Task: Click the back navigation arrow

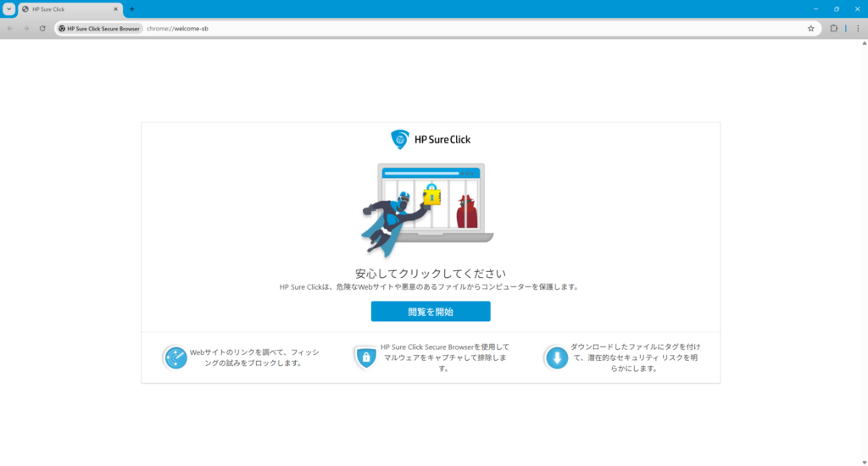Action: [9, 28]
